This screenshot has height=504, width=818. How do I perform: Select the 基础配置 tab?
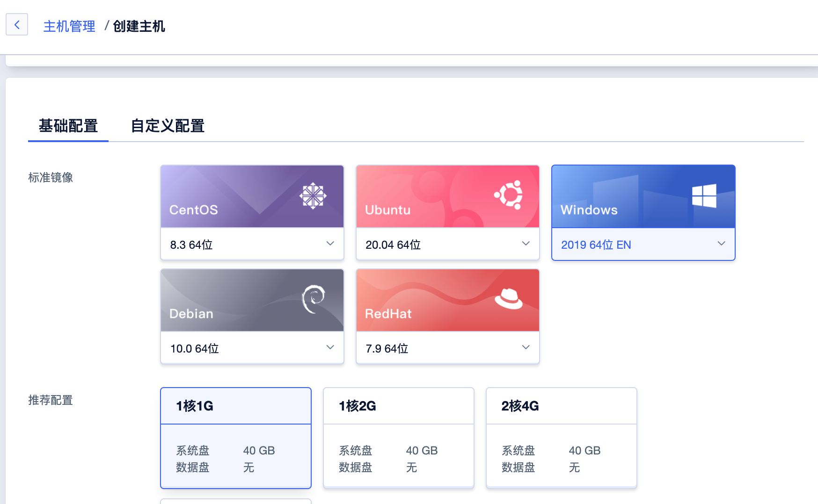pyautogui.click(x=68, y=126)
